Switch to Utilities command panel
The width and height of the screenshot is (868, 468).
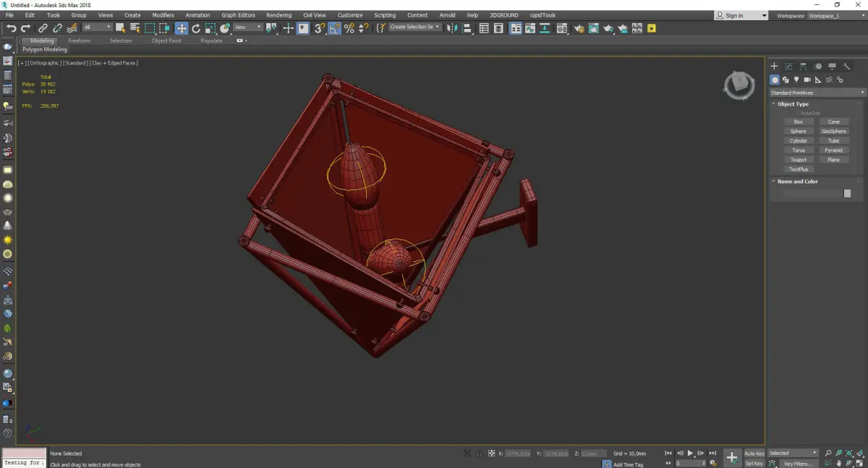(846, 67)
